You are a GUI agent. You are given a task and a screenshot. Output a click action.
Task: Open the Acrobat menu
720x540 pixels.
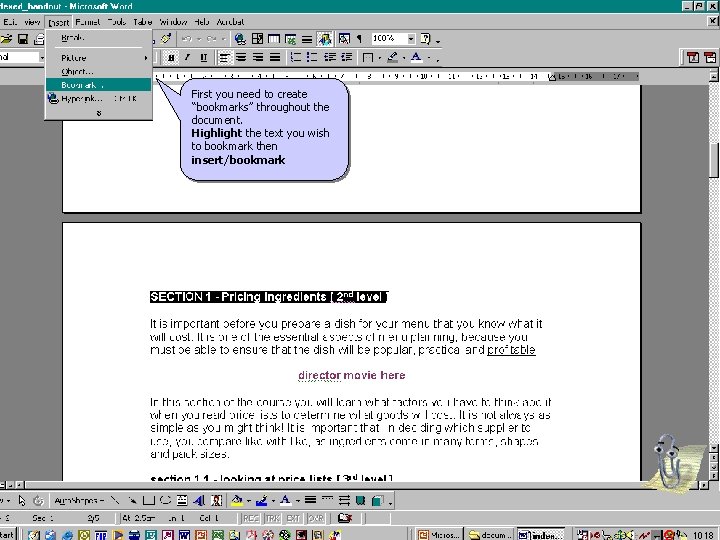click(x=230, y=22)
